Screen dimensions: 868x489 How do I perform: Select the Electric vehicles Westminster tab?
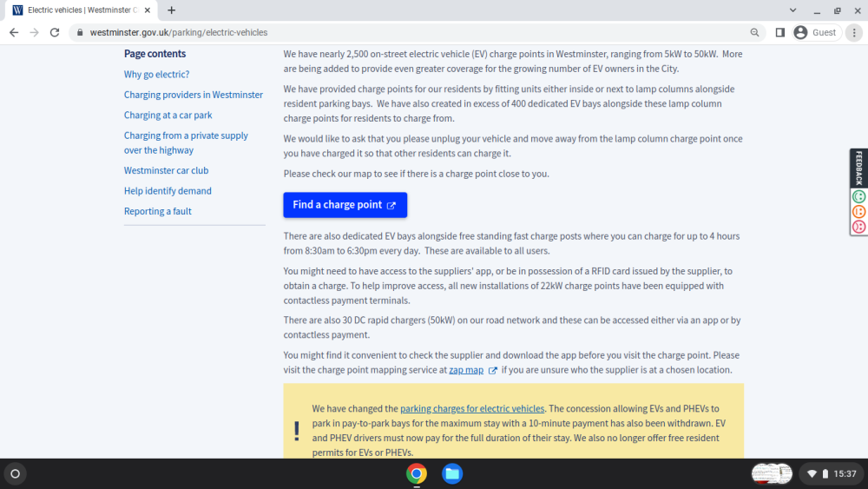[80, 10]
